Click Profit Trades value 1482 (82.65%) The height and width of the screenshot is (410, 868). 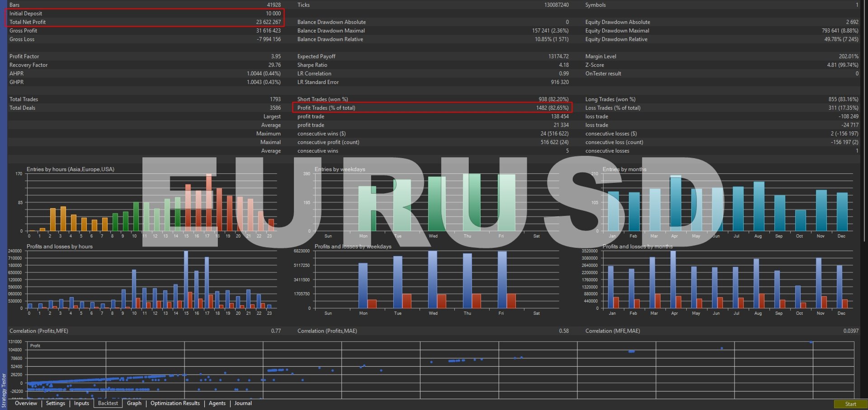coord(552,108)
